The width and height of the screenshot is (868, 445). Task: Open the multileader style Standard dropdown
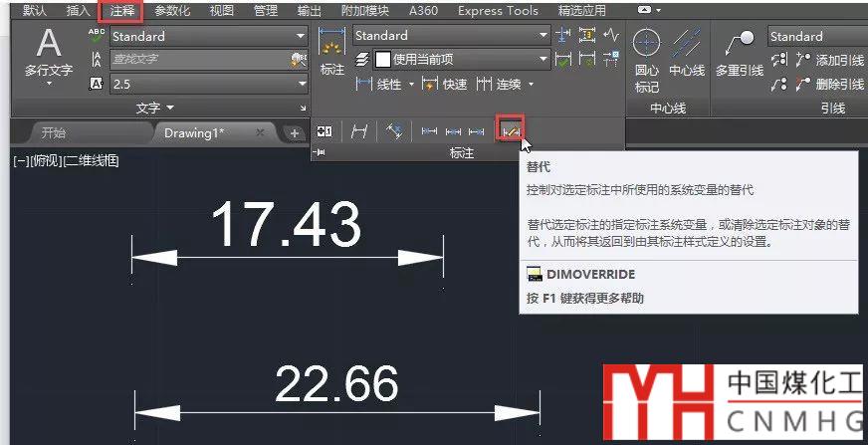point(818,37)
